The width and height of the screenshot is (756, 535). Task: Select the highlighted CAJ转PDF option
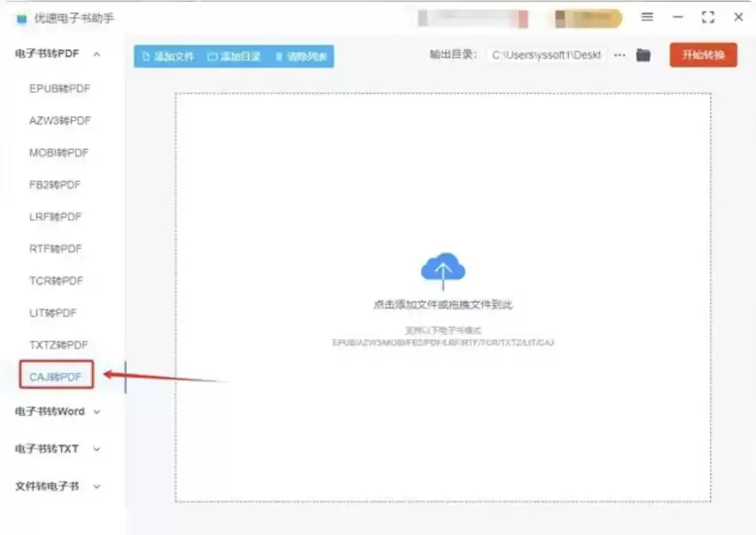(x=55, y=375)
